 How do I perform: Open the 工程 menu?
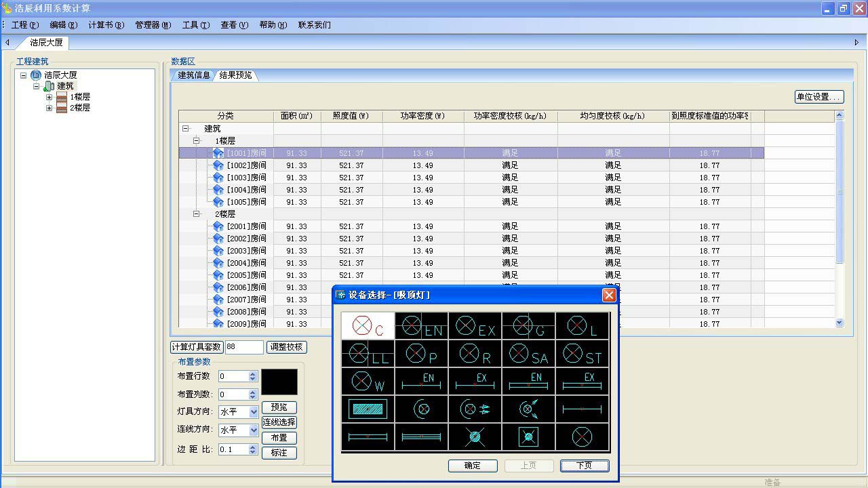click(x=25, y=25)
